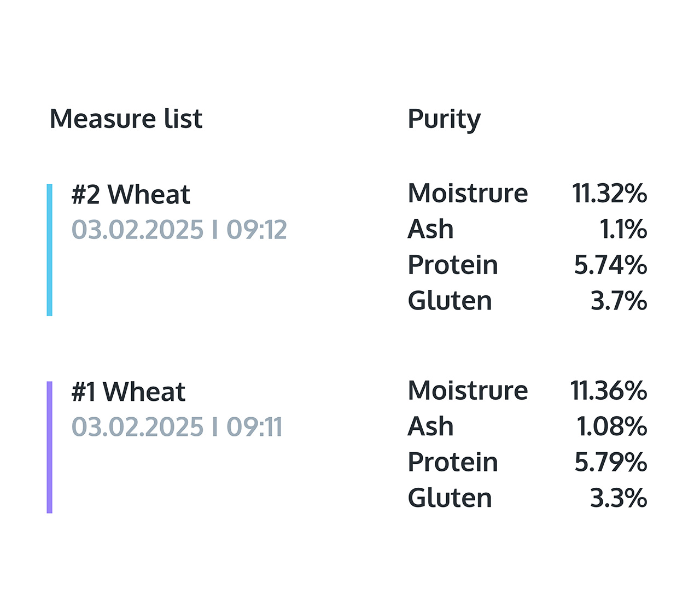
Task: Click the Moisture label for #2 Wheat
Action: [468, 193]
